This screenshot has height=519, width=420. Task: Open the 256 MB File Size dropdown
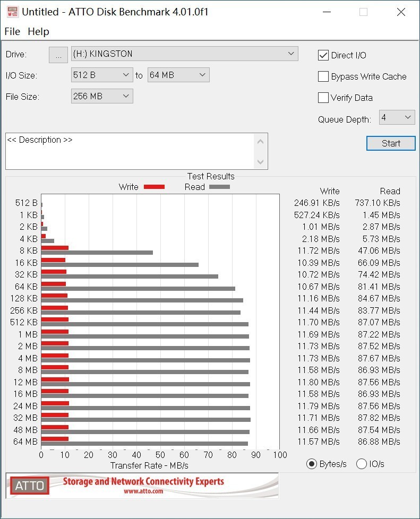[102, 97]
